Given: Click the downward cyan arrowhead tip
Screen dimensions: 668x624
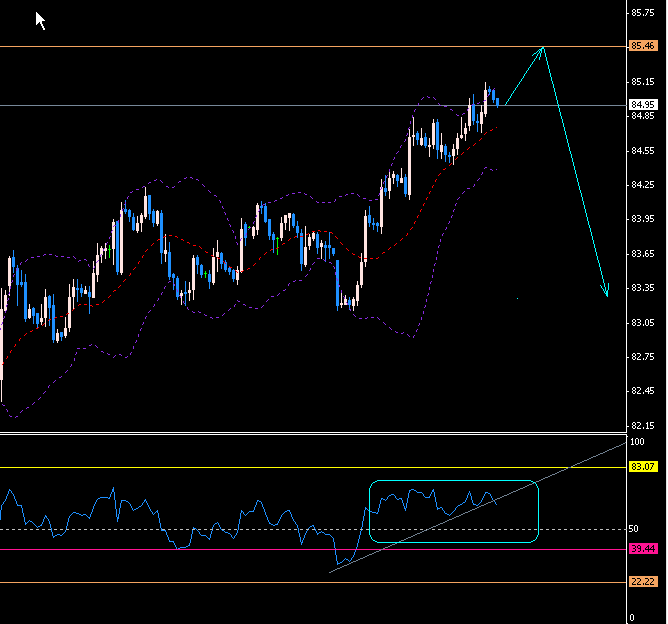Looking at the screenshot, I should [x=606, y=294].
